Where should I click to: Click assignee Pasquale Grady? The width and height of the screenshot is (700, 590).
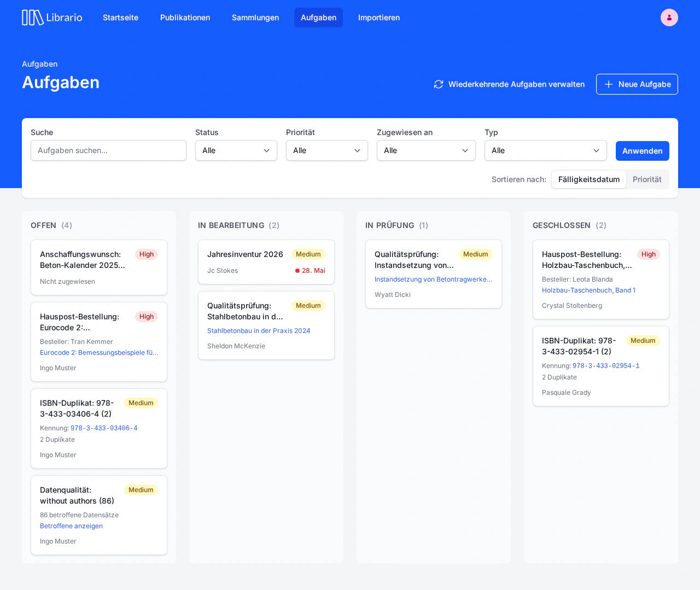pyautogui.click(x=567, y=393)
